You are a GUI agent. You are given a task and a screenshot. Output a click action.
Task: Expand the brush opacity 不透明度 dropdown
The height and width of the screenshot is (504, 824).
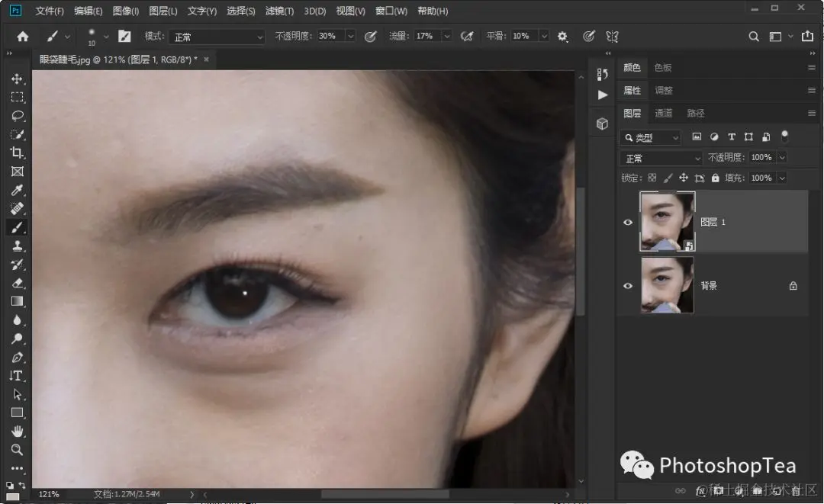(x=351, y=37)
